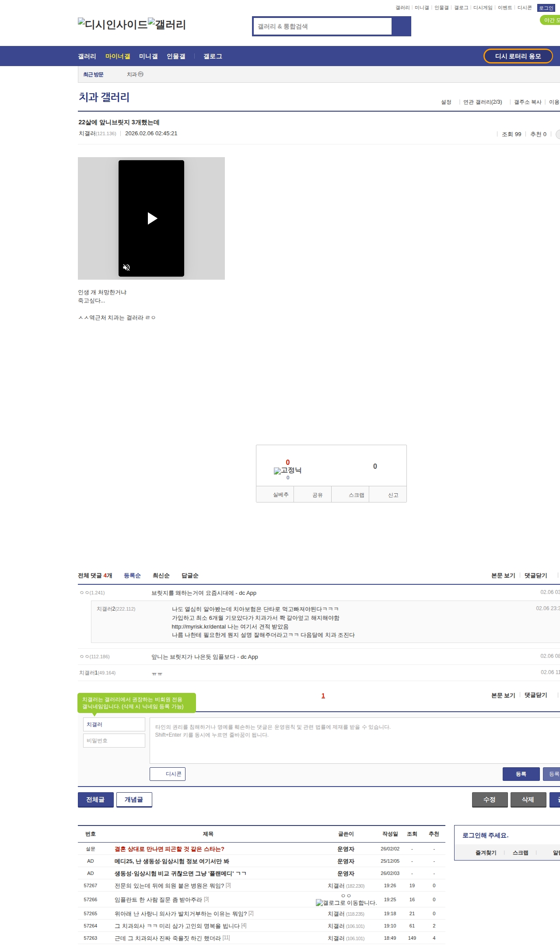Click the 갤러리 logo image

pyautogui.click(x=167, y=24)
